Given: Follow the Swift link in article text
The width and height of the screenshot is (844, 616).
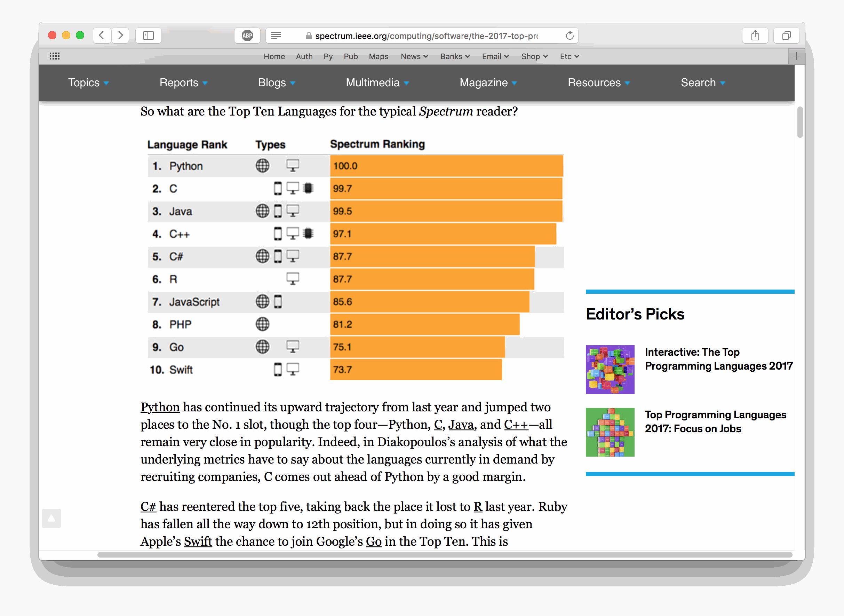Looking at the screenshot, I should 198,541.
